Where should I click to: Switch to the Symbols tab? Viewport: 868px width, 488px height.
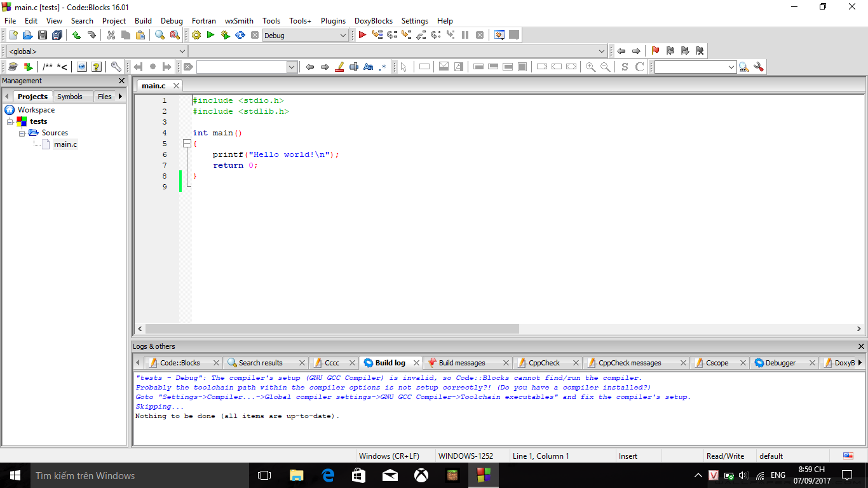[x=70, y=97]
